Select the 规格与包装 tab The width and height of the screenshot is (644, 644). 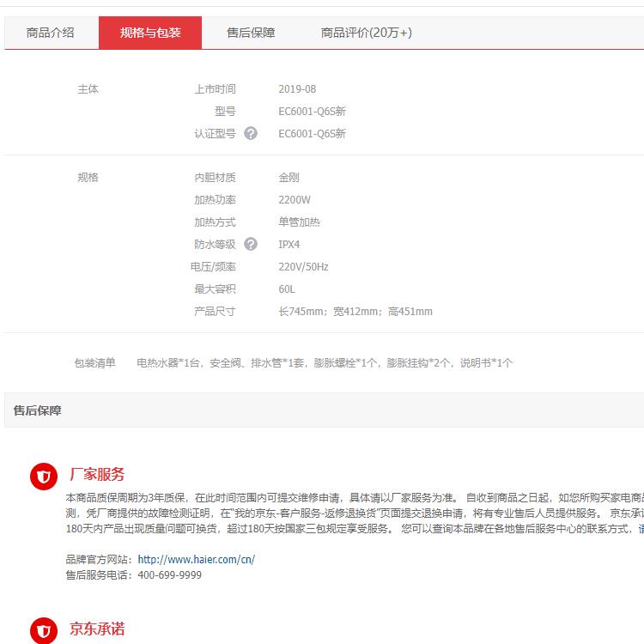tap(150, 33)
